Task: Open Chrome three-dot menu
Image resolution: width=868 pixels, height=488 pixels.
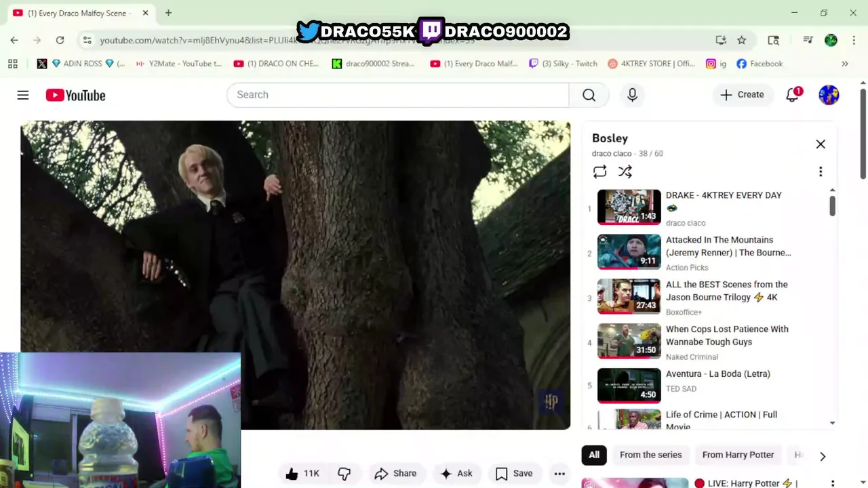Action: (x=854, y=40)
